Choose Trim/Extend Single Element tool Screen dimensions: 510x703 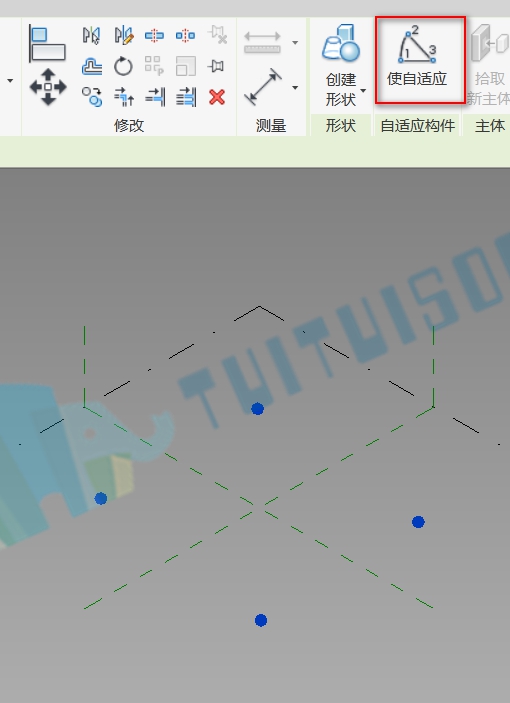(155, 97)
